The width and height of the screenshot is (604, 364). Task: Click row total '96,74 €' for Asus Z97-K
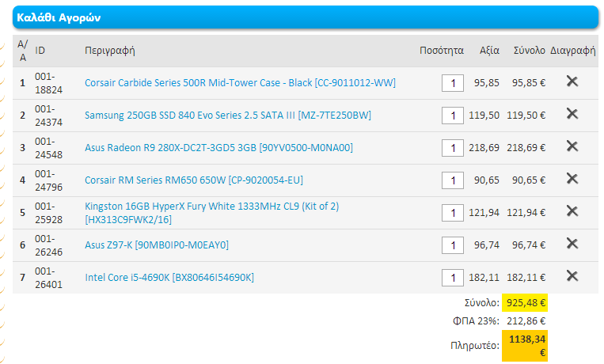tap(529, 245)
